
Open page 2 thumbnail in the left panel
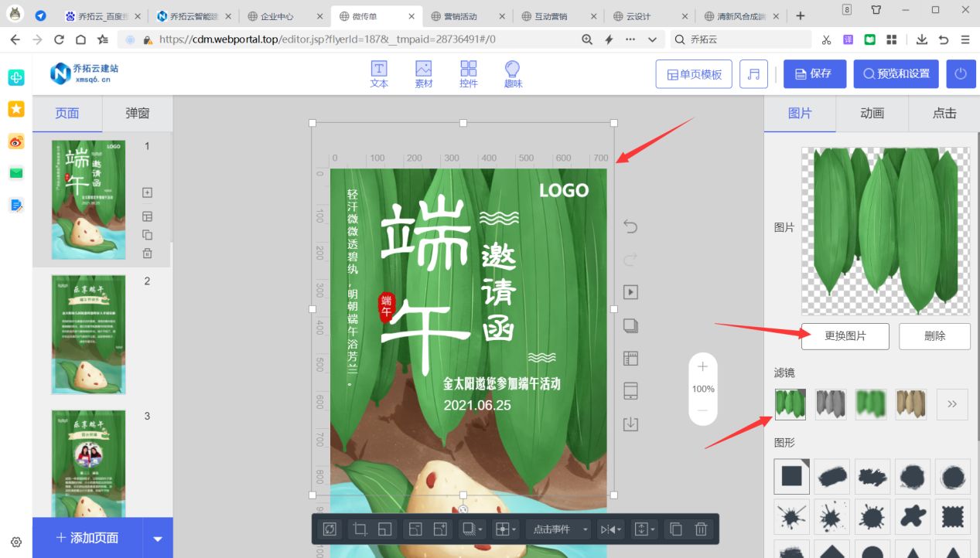[88, 334]
